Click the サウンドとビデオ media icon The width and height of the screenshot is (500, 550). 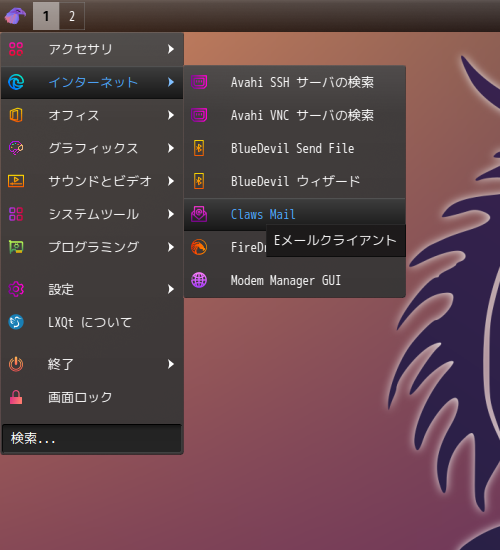coord(16,181)
